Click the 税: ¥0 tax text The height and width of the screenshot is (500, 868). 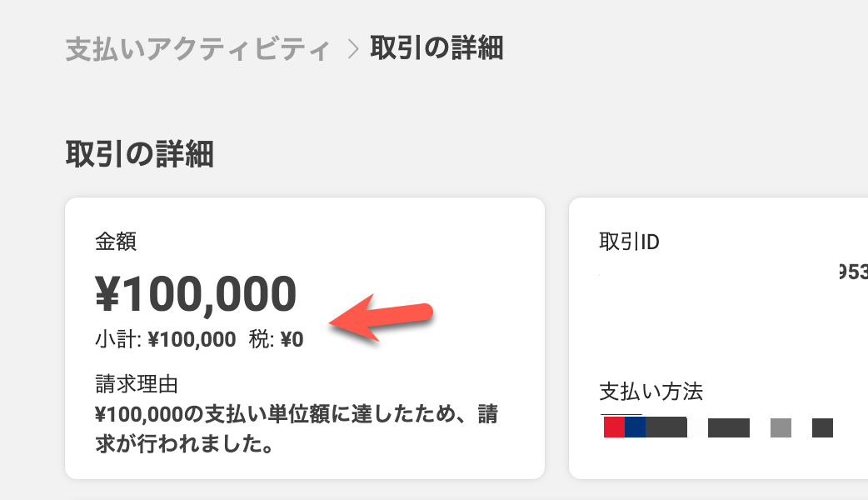pyautogui.click(x=277, y=340)
